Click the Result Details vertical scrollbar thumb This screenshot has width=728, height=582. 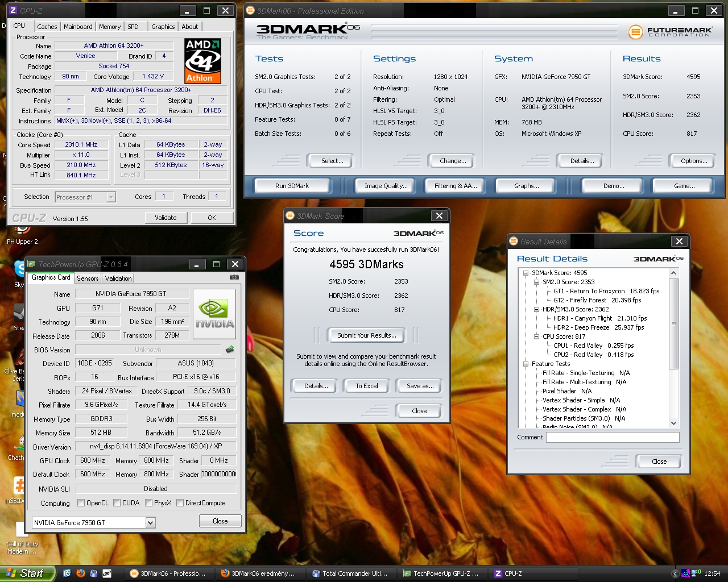(x=674, y=325)
